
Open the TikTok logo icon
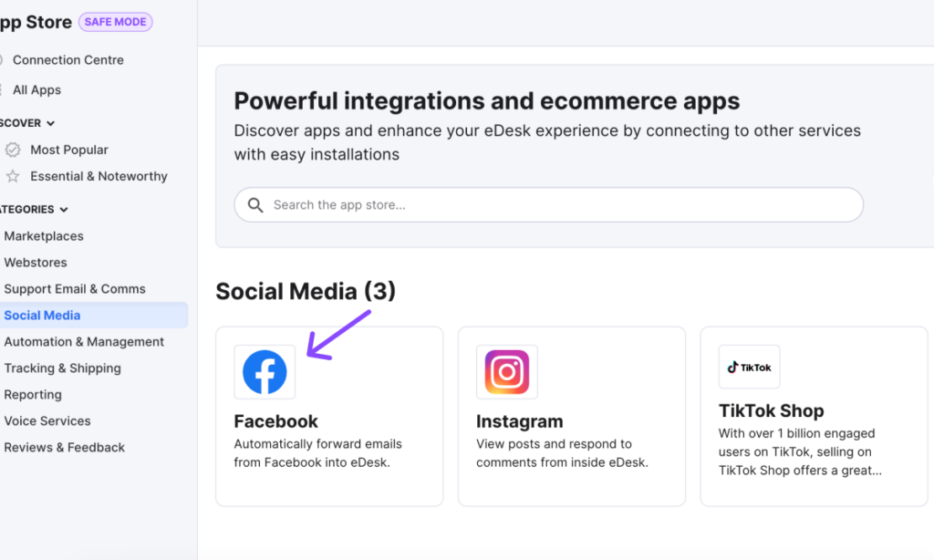pos(750,367)
